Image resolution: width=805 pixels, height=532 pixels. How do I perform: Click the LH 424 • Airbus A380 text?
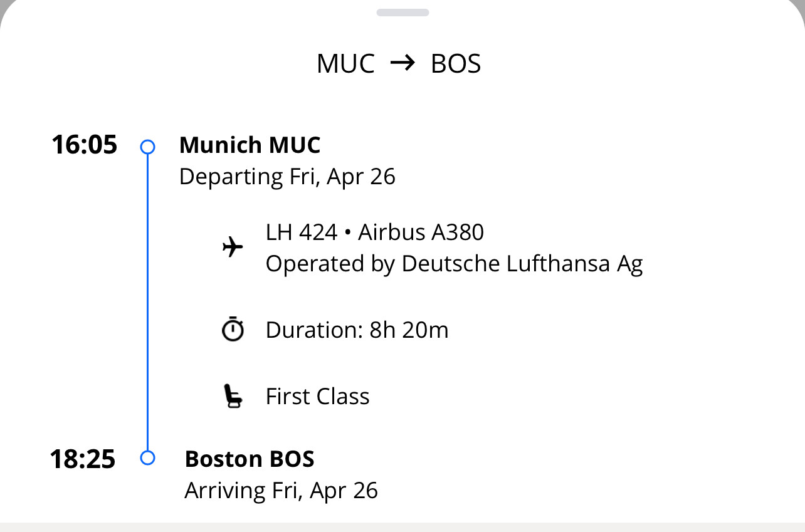[374, 232]
